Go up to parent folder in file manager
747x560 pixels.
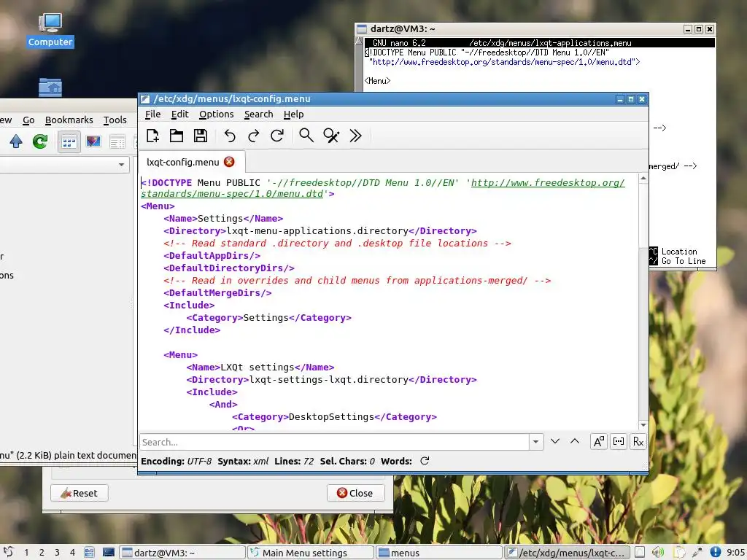[16, 141]
